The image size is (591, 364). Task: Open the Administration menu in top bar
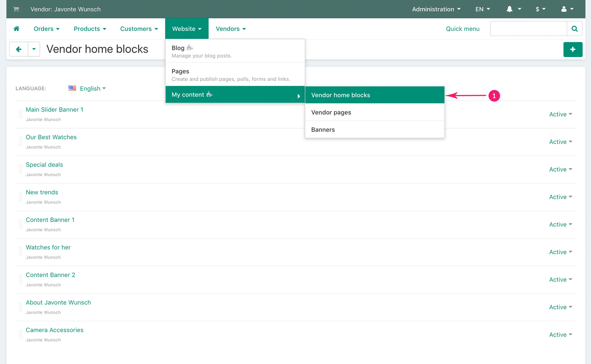[436, 9]
